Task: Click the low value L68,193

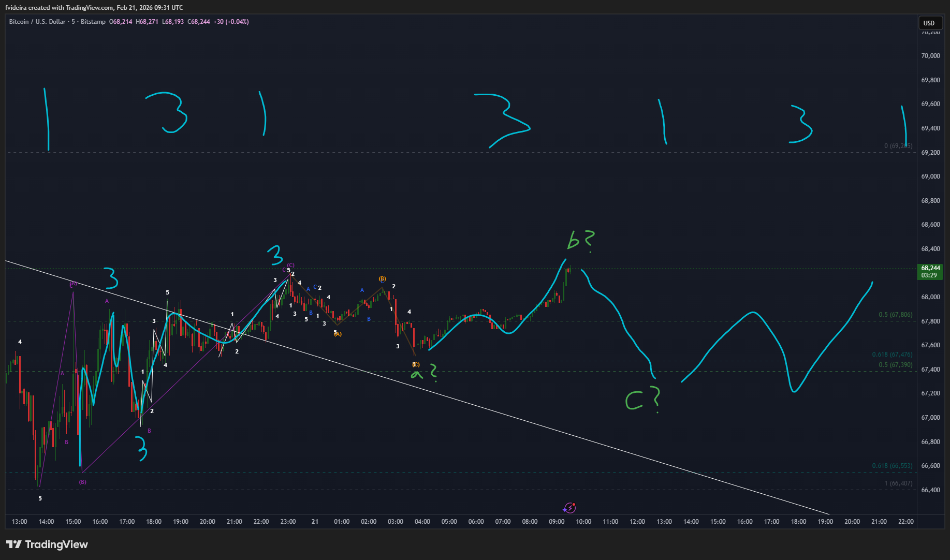Action: pyautogui.click(x=173, y=22)
